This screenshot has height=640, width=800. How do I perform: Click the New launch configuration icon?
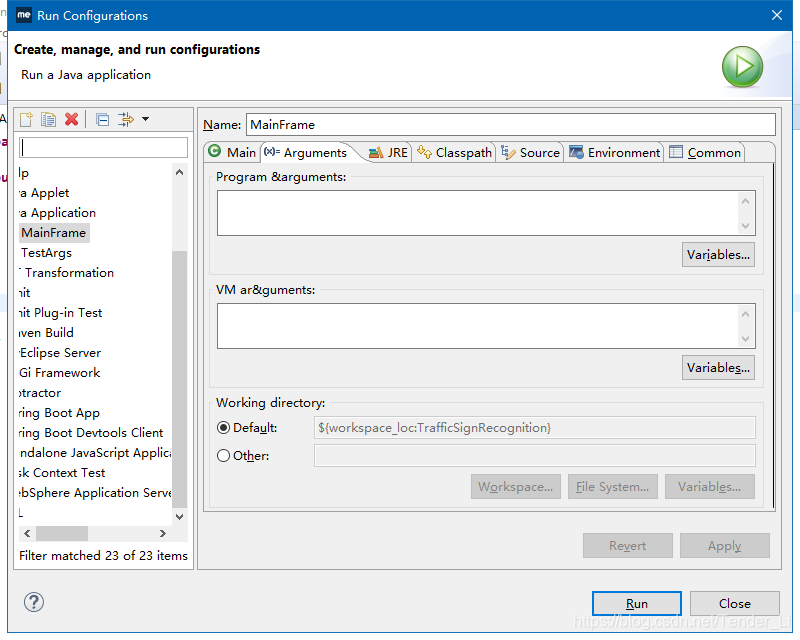25,119
